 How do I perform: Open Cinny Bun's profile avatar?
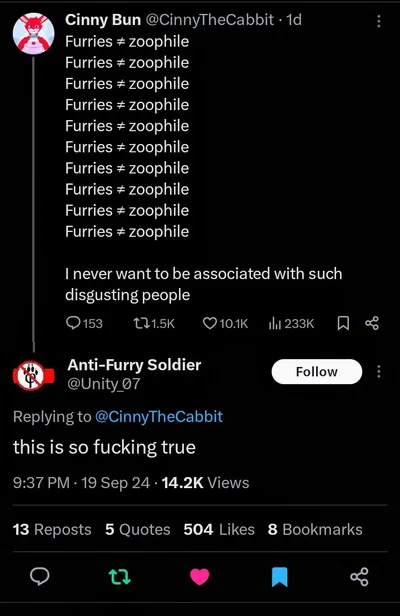(33, 33)
